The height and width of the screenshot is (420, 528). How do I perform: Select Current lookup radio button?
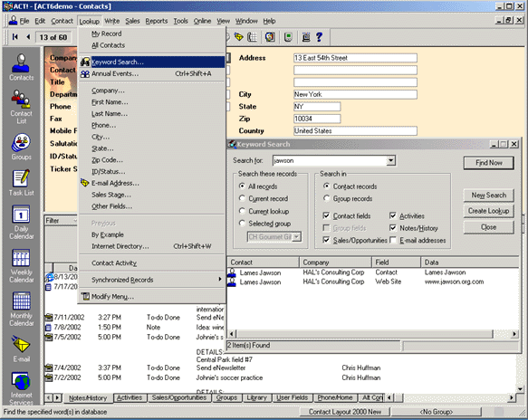[x=242, y=211]
